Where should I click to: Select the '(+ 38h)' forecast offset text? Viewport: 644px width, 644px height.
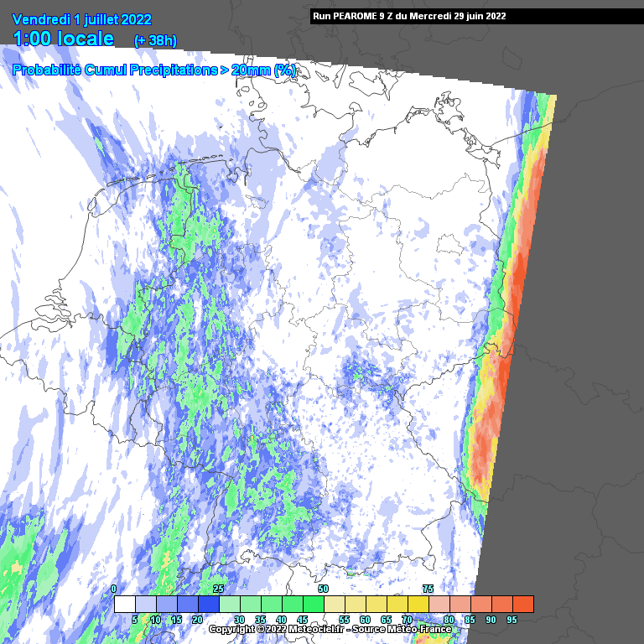tap(155, 40)
